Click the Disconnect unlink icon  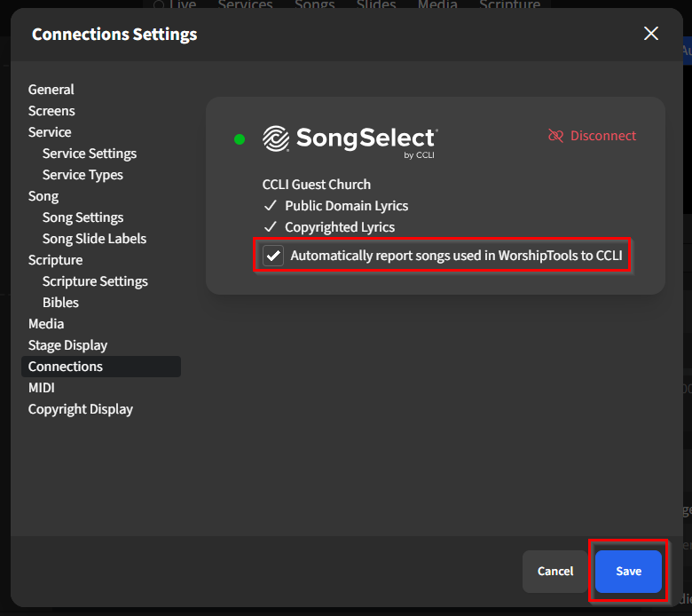coord(556,136)
